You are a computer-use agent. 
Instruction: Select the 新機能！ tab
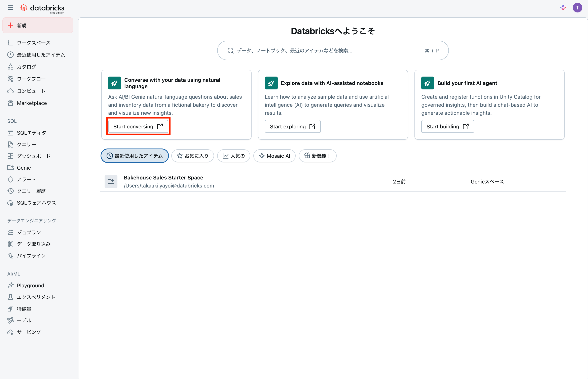[317, 156]
